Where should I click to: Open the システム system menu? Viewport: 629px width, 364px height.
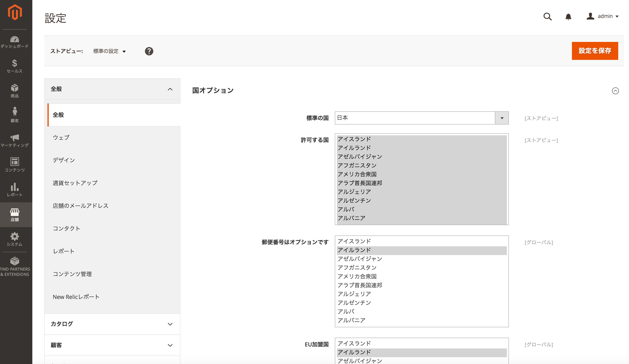coord(15,239)
